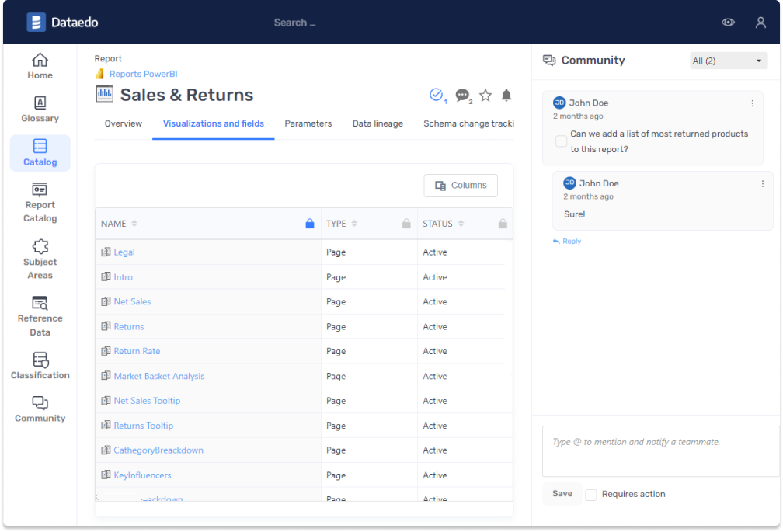Check the Requires action checkbox
783x532 pixels.
click(591, 495)
